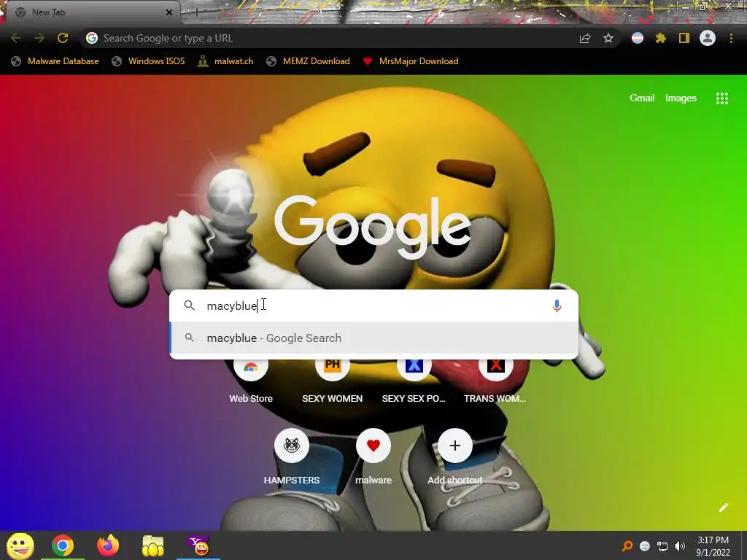Open the Extensions puzzle-piece icon

click(x=661, y=38)
